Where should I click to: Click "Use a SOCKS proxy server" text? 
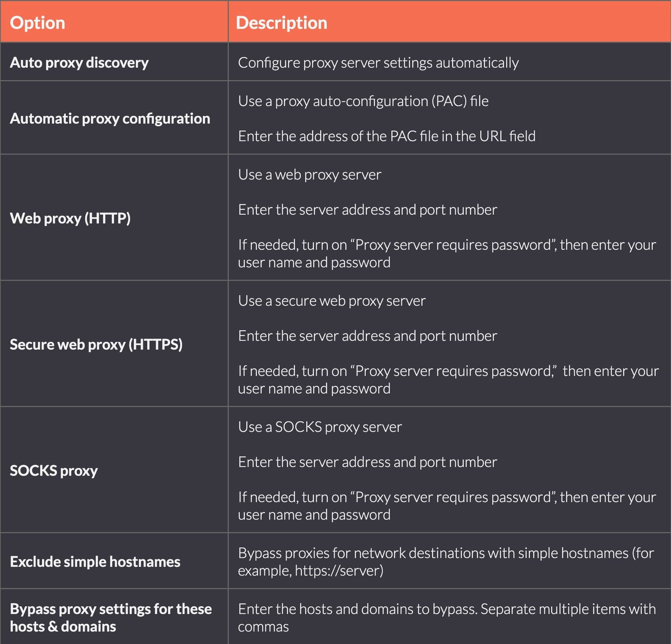[x=320, y=427]
